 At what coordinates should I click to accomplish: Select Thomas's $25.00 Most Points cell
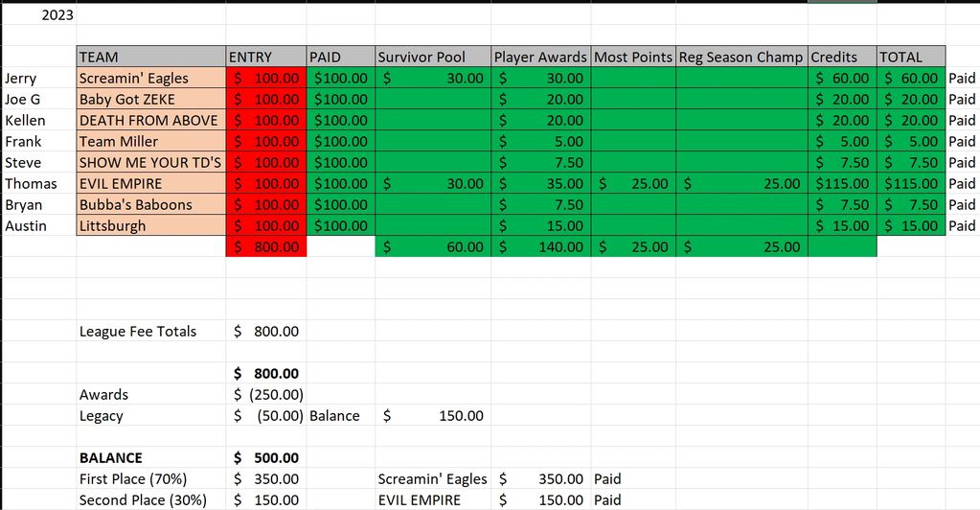click(633, 184)
